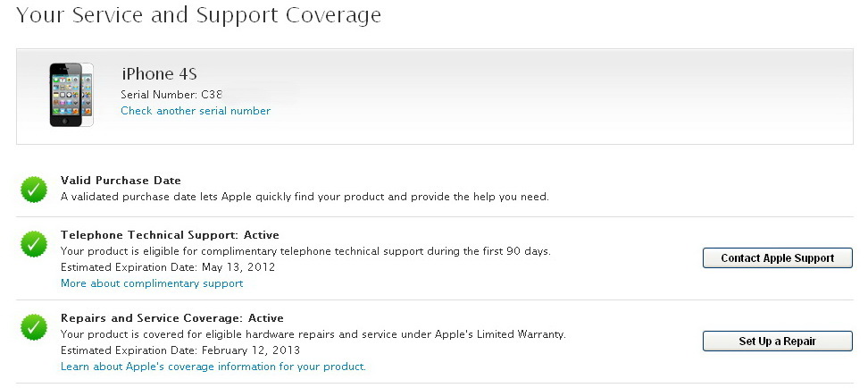Open the Check another serial number link
Screen dimensions: 868x388
point(196,111)
